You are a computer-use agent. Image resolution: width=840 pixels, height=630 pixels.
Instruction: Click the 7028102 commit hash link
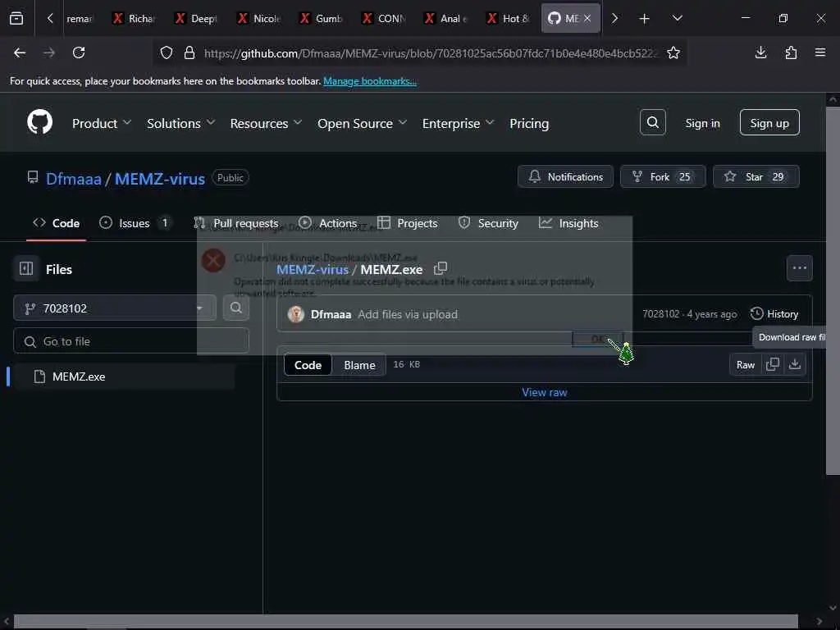point(660,314)
